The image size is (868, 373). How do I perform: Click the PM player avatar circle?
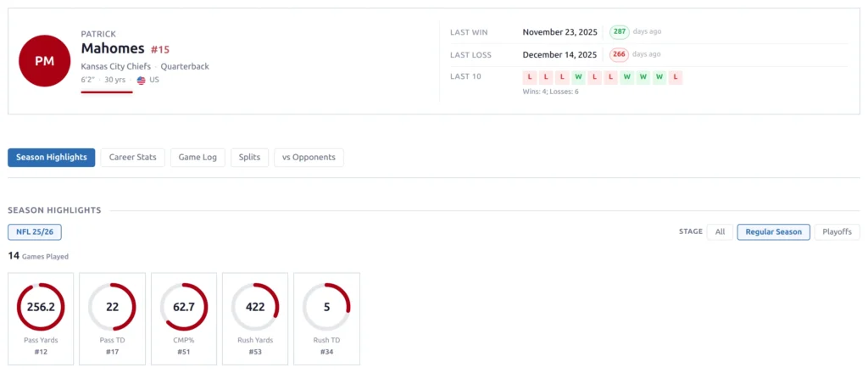tap(44, 61)
